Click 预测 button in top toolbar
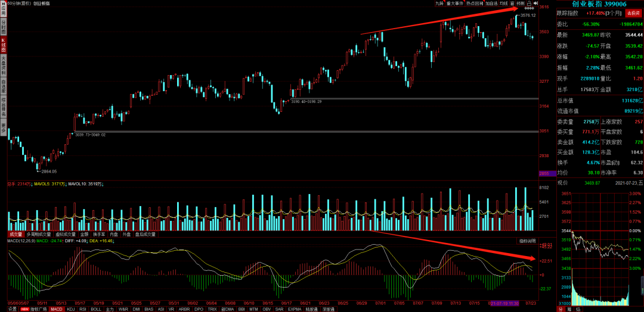The image size is (644, 312). pyautogui.click(x=521, y=4)
